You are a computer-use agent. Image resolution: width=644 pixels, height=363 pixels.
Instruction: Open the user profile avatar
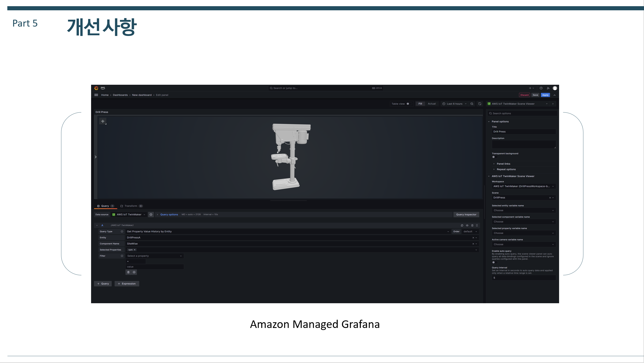(555, 88)
